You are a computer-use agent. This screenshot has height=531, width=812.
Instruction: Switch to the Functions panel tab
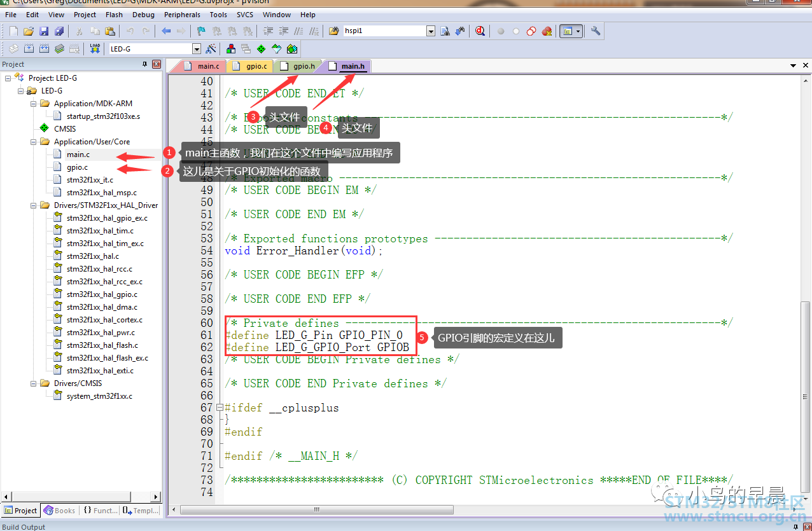100,510
